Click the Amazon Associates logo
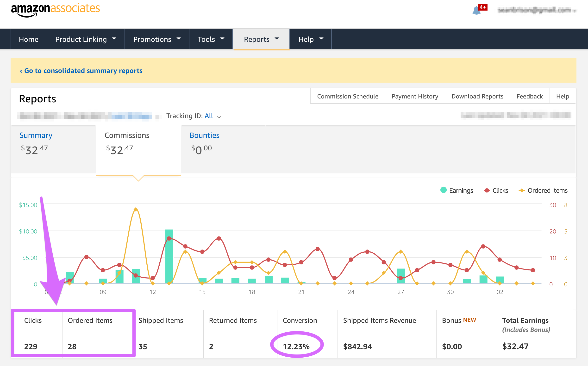 [x=55, y=9]
